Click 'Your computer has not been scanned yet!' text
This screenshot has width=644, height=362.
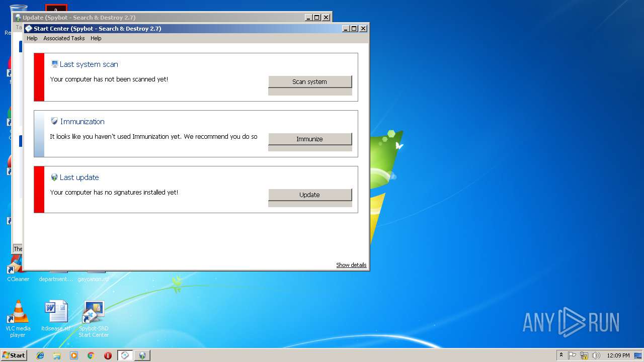point(109,79)
